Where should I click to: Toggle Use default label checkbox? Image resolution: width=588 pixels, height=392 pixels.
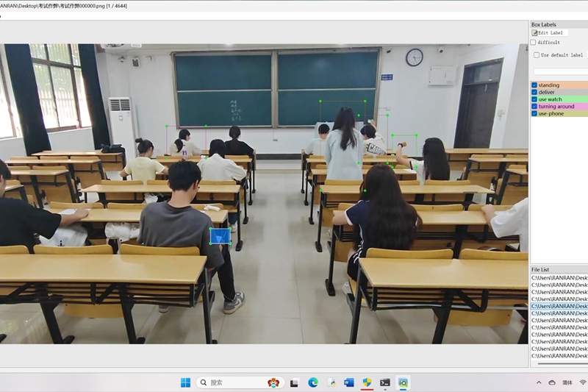[537, 55]
